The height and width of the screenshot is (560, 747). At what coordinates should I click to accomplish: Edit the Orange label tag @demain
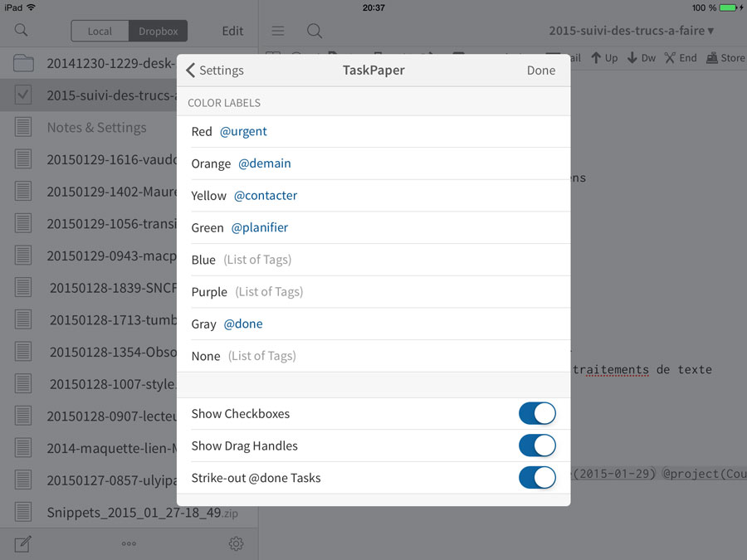265,163
